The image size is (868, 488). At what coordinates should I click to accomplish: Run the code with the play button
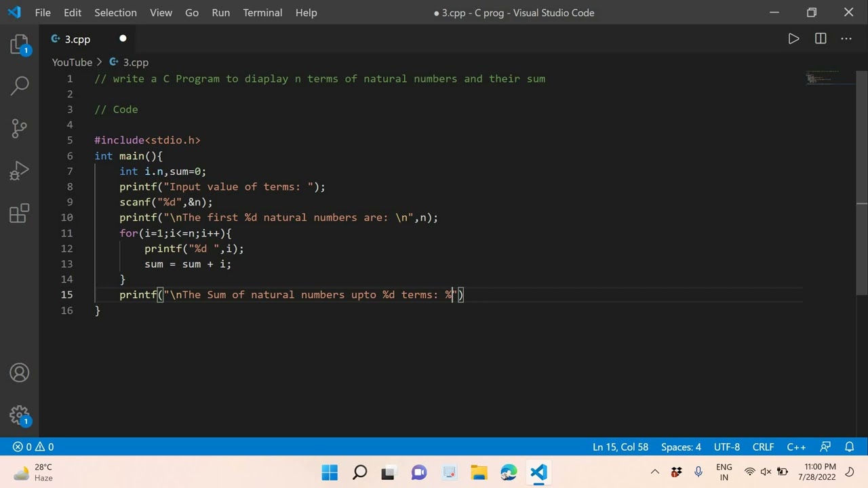click(x=793, y=39)
